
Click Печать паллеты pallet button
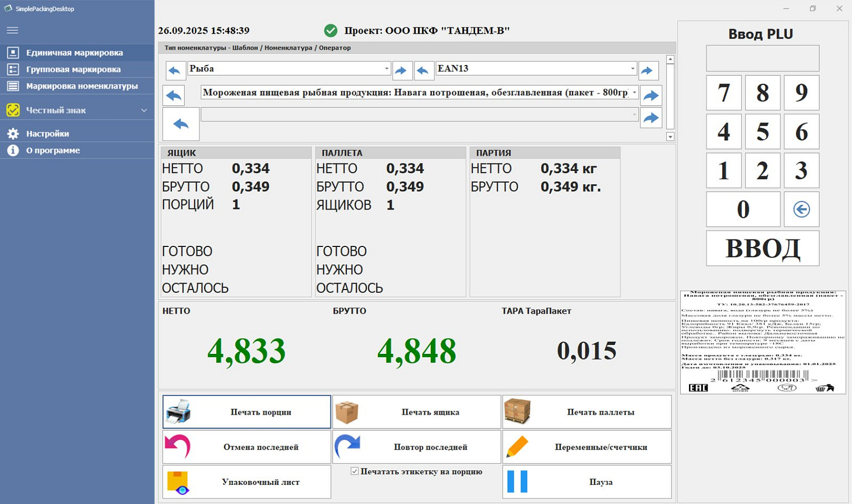(x=587, y=412)
